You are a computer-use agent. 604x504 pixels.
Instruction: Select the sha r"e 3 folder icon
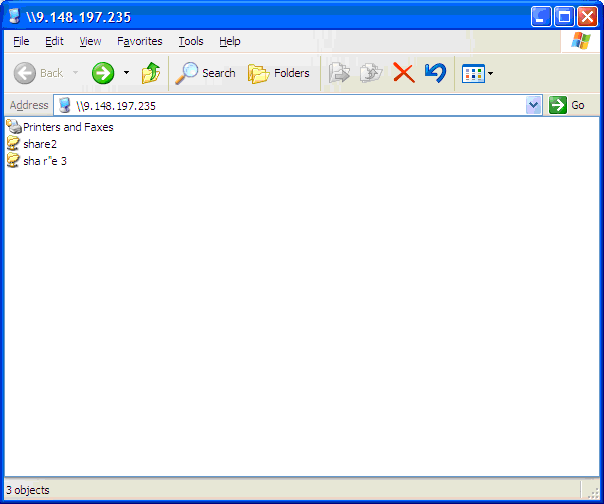(x=13, y=160)
